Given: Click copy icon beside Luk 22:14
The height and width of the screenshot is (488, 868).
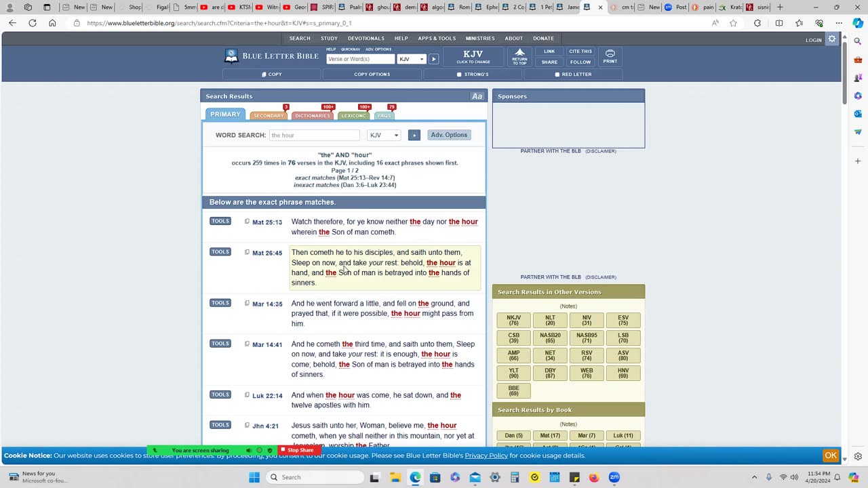Looking at the screenshot, I should pos(247,394).
